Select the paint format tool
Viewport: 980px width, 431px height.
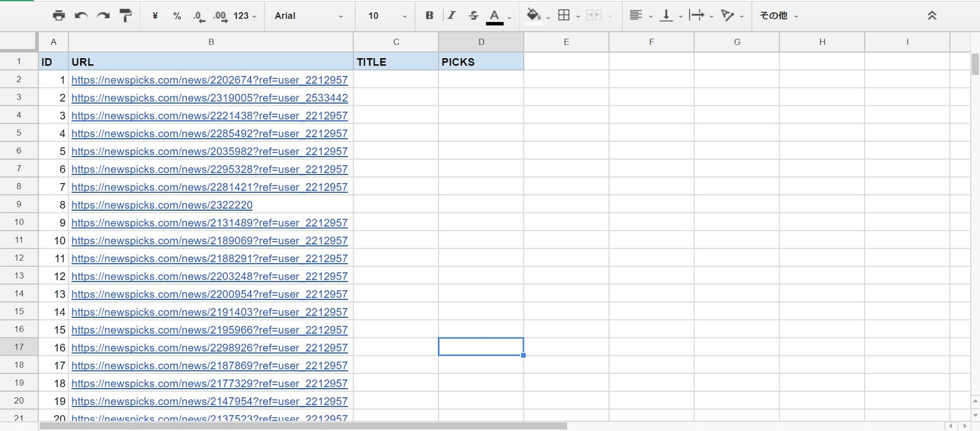tap(126, 16)
